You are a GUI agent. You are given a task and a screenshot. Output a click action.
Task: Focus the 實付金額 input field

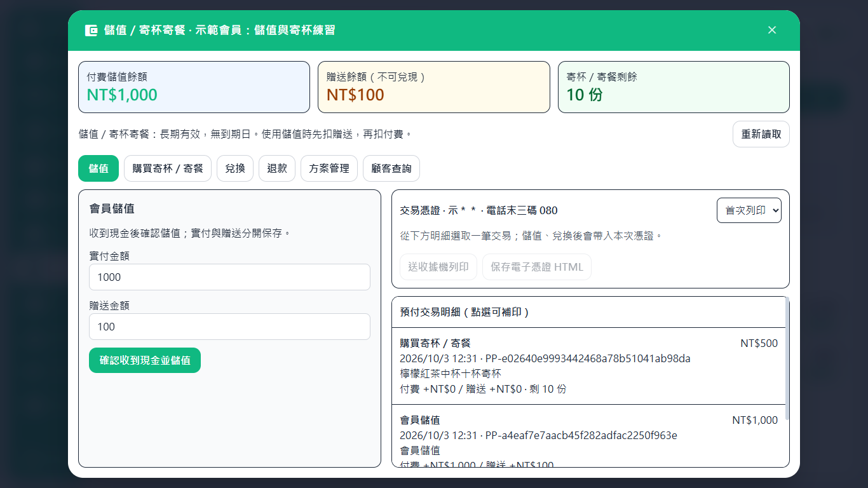[229, 277]
